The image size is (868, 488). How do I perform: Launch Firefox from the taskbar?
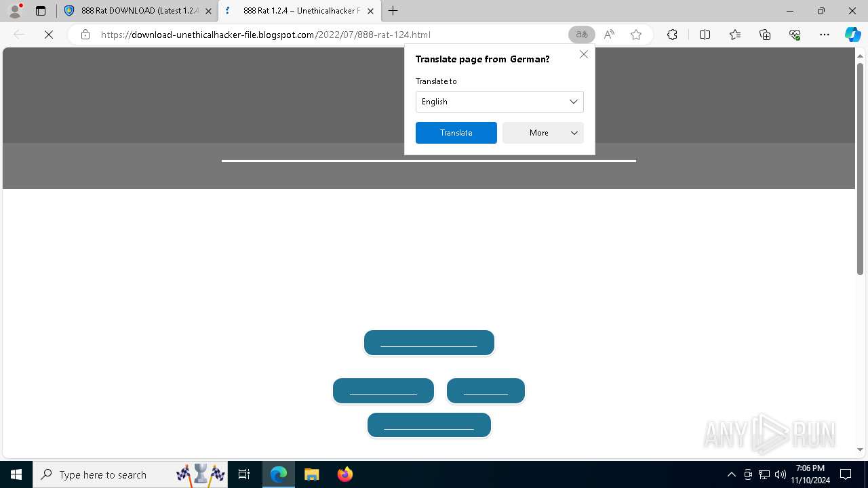(344, 474)
